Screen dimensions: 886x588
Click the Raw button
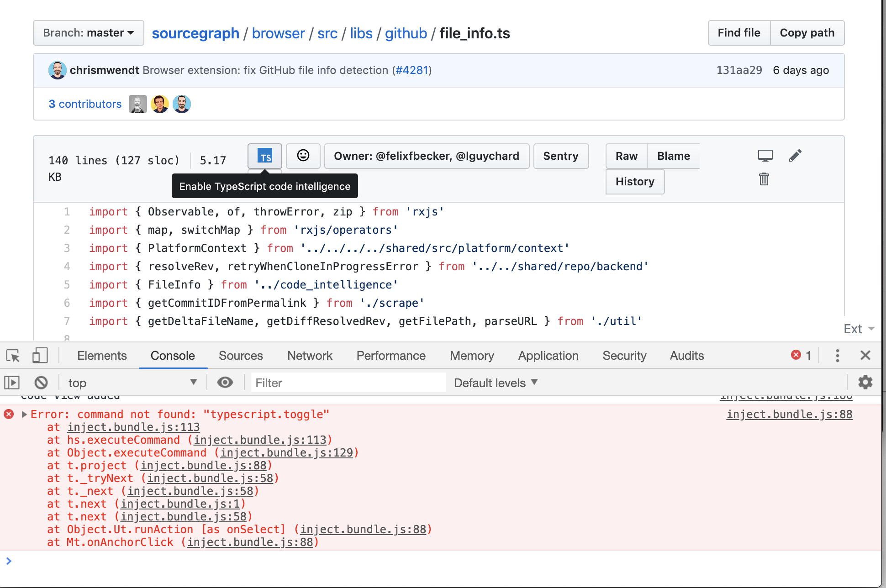coord(626,156)
